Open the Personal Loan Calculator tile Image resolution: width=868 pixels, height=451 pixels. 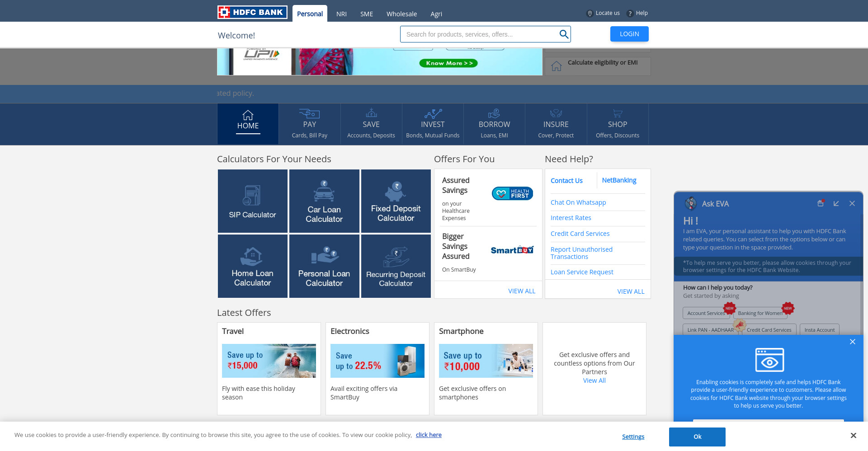tap(324, 266)
